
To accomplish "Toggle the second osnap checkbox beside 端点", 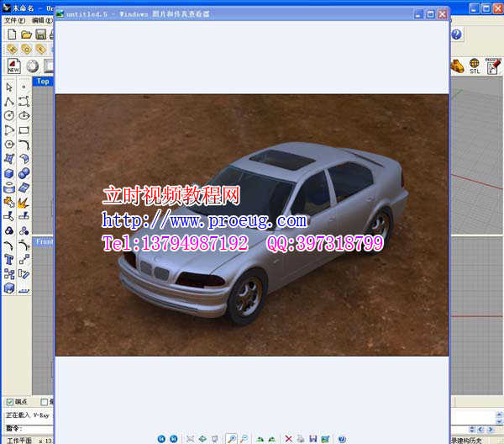I will [45, 402].
